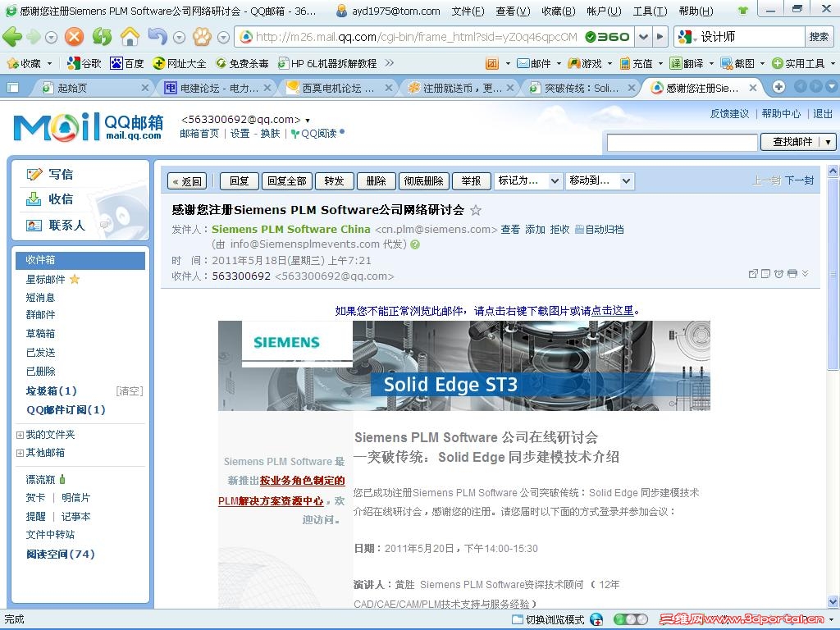Click the page vertical scrollbar thumb
The height and width of the screenshot is (630, 840).
[x=833, y=274]
